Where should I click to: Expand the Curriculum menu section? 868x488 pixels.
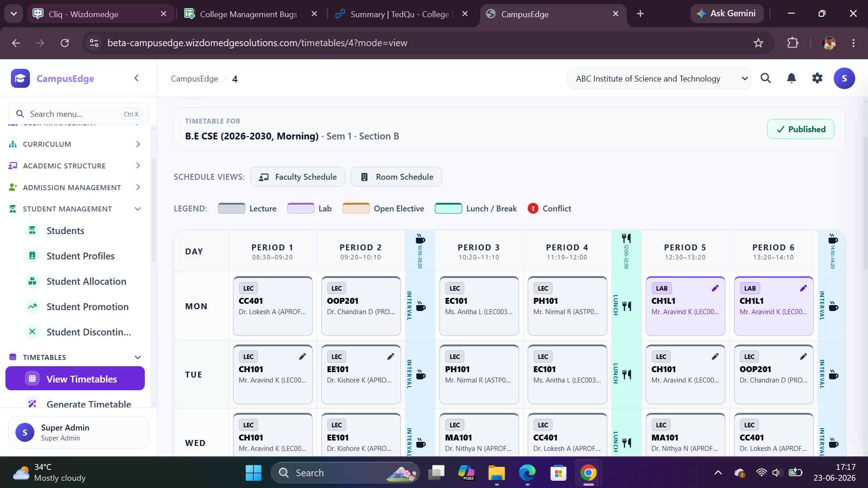pyautogui.click(x=75, y=144)
